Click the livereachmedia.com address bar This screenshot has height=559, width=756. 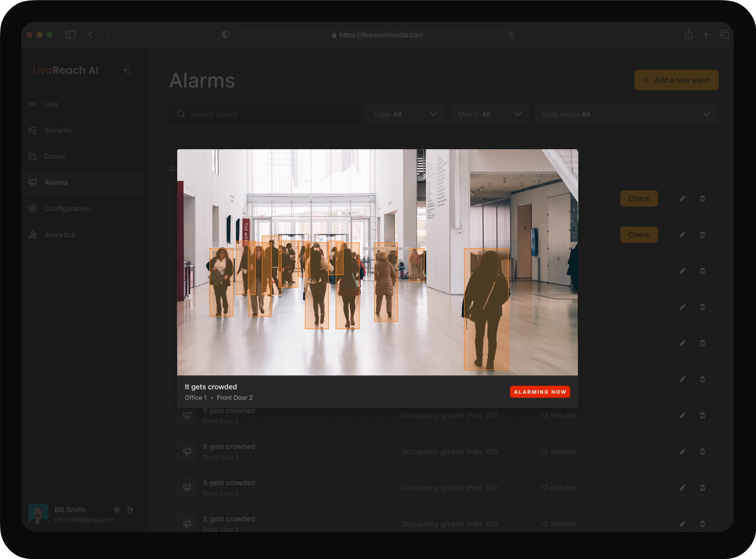[x=377, y=35]
